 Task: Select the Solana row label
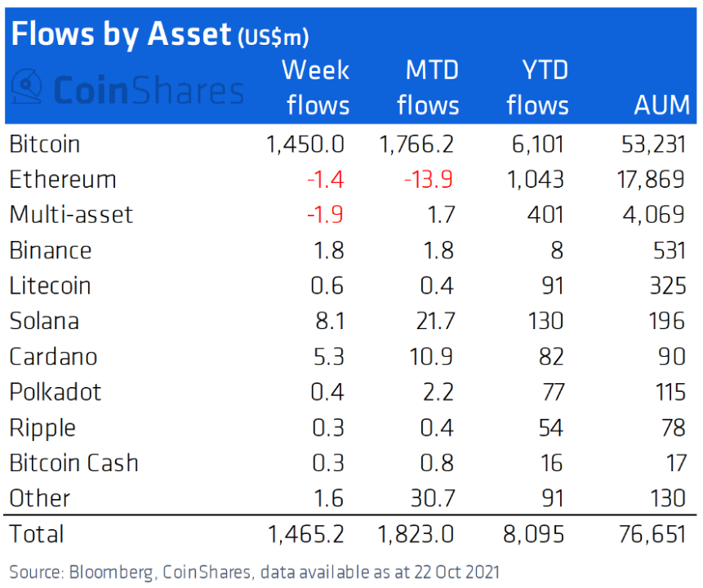[44, 321]
